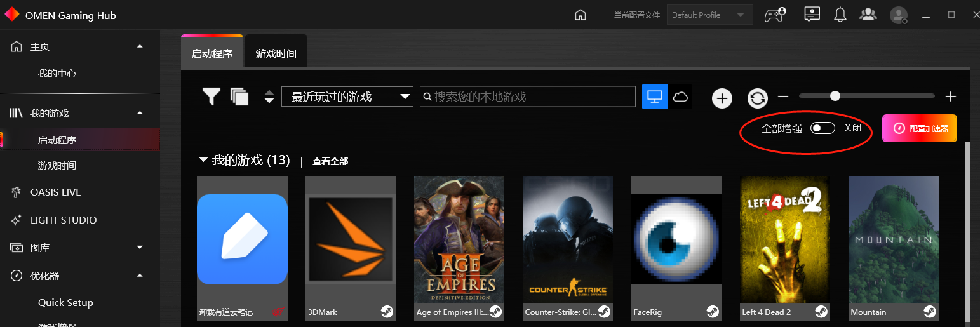Open the notifications bell
This screenshot has width=980, height=327.
(840, 15)
